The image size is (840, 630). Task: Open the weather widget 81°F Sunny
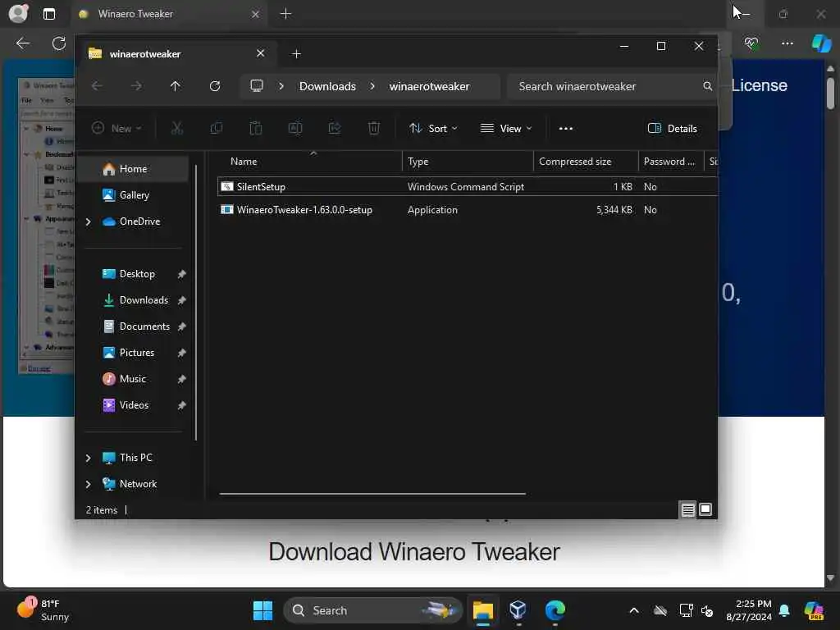tap(43, 610)
